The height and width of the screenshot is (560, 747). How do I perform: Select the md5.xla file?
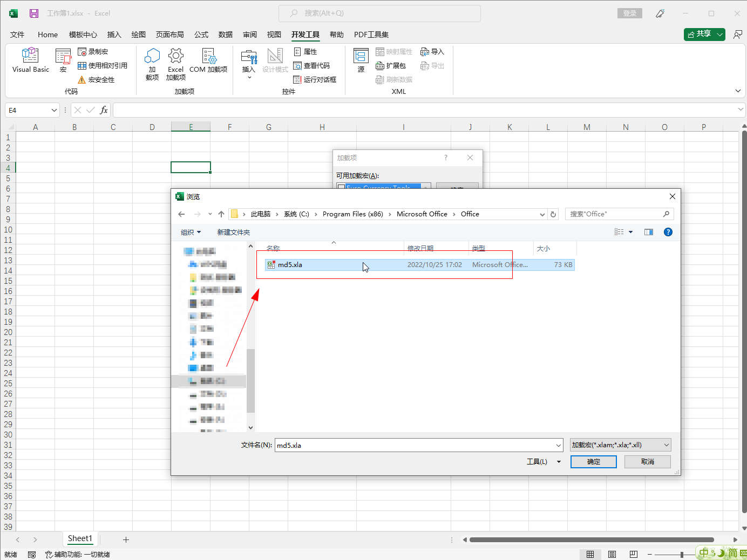tap(419, 265)
